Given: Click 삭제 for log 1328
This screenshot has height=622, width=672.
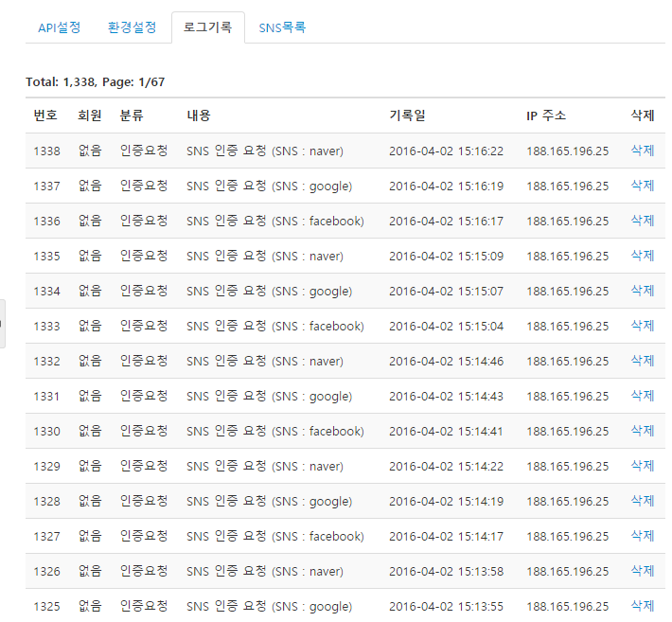Looking at the screenshot, I should click(642, 501).
